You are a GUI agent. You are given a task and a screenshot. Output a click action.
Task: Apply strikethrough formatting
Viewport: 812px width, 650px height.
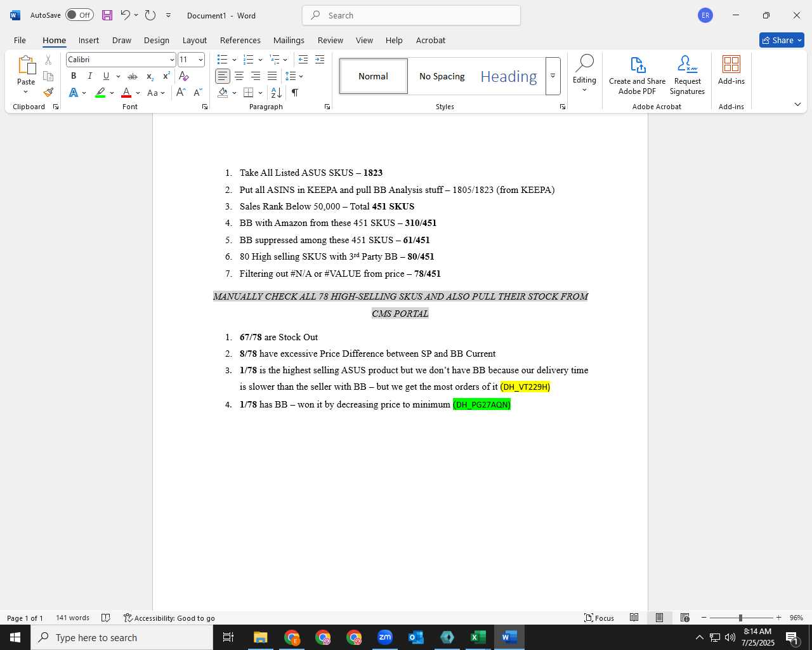pos(133,76)
